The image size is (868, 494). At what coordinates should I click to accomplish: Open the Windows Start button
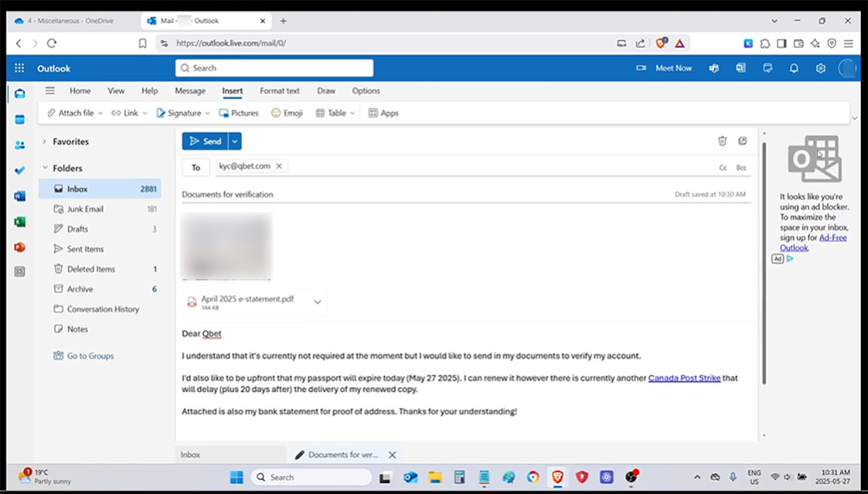[x=237, y=477]
